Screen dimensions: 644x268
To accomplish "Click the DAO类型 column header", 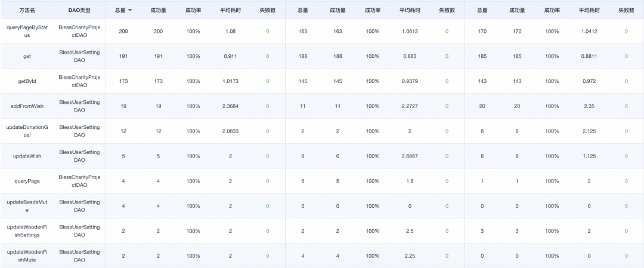I will [79, 10].
